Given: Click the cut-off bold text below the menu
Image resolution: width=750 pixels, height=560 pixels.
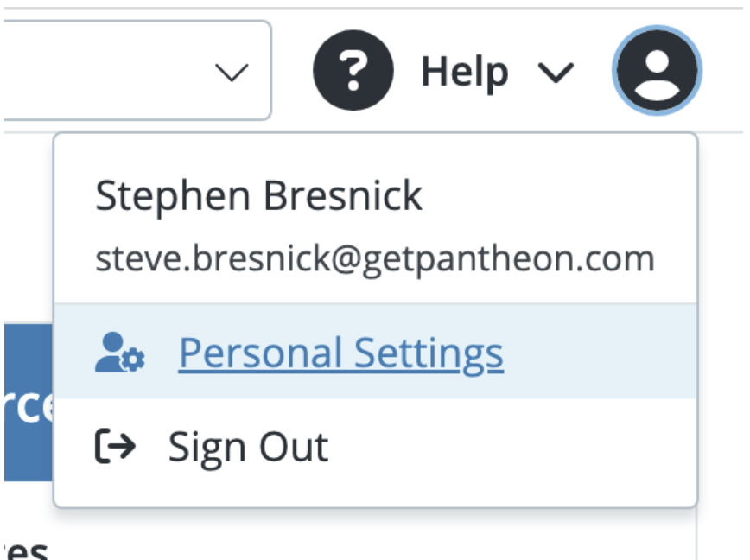Looking at the screenshot, I should click(24, 550).
